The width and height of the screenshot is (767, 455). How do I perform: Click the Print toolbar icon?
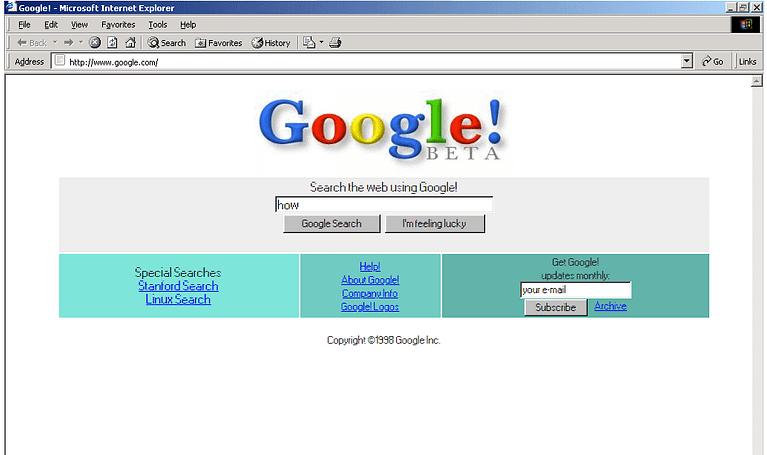pos(336,43)
